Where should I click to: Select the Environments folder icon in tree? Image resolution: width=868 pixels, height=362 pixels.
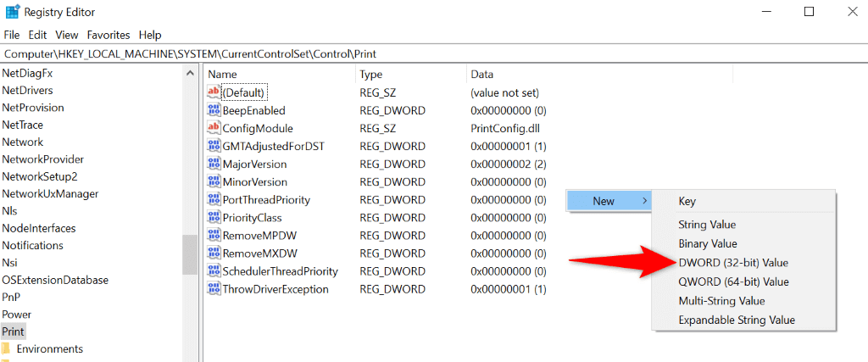coord(6,348)
